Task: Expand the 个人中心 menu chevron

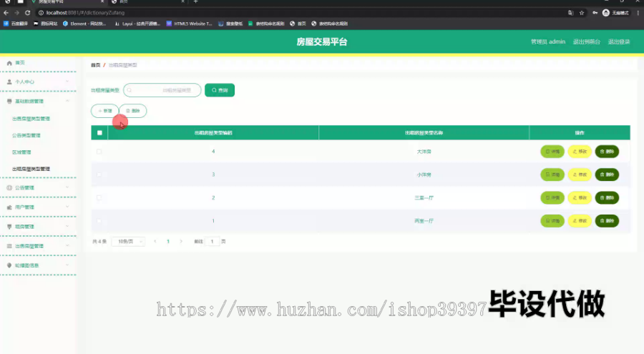Action: tap(67, 82)
